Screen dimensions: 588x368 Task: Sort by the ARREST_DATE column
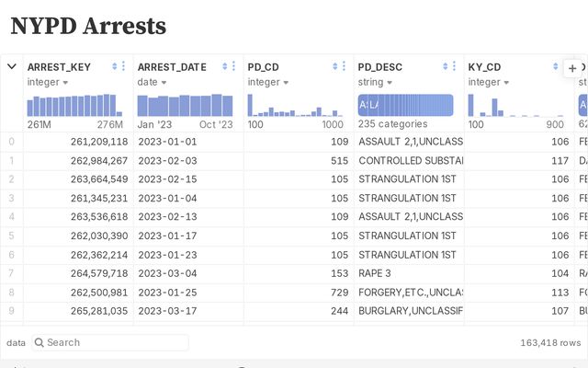pyautogui.click(x=225, y=66)
